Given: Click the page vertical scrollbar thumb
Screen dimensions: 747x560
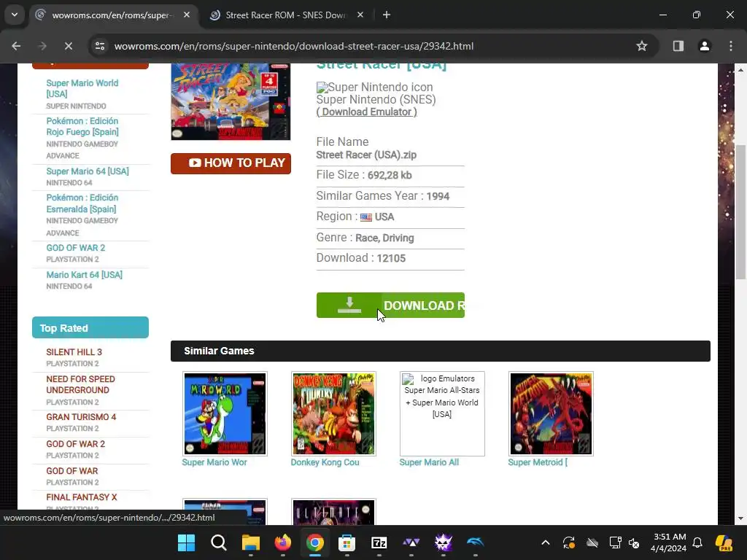Looking at the screenshot, I should 740,212.
